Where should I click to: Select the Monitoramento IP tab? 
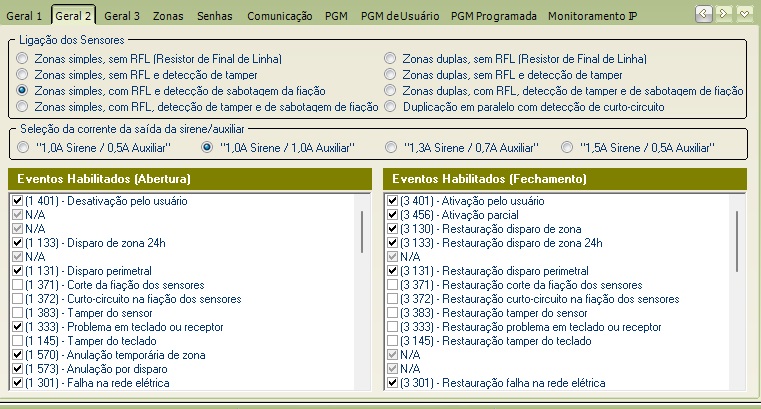pyautogui.click(x=593, y=16)
